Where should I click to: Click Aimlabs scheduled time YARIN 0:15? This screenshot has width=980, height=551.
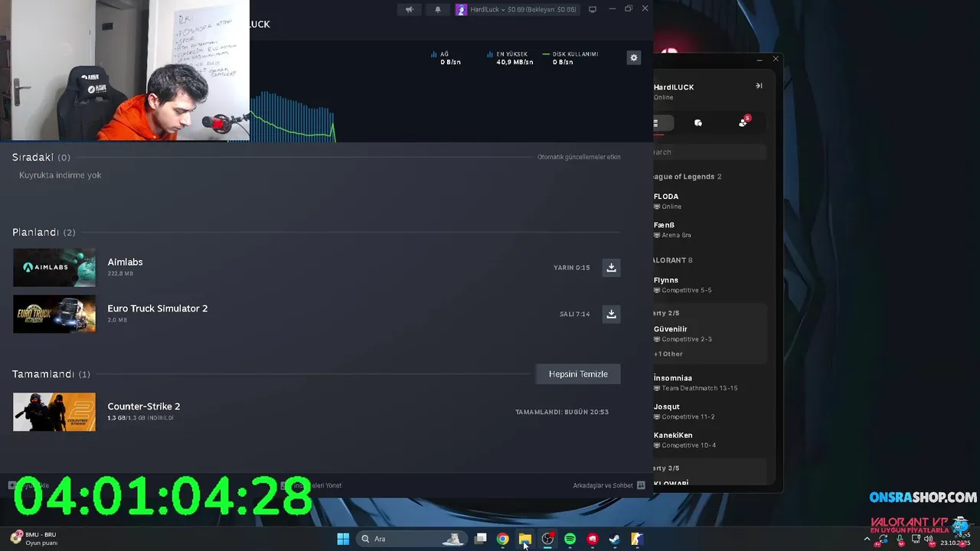point(572,268)
